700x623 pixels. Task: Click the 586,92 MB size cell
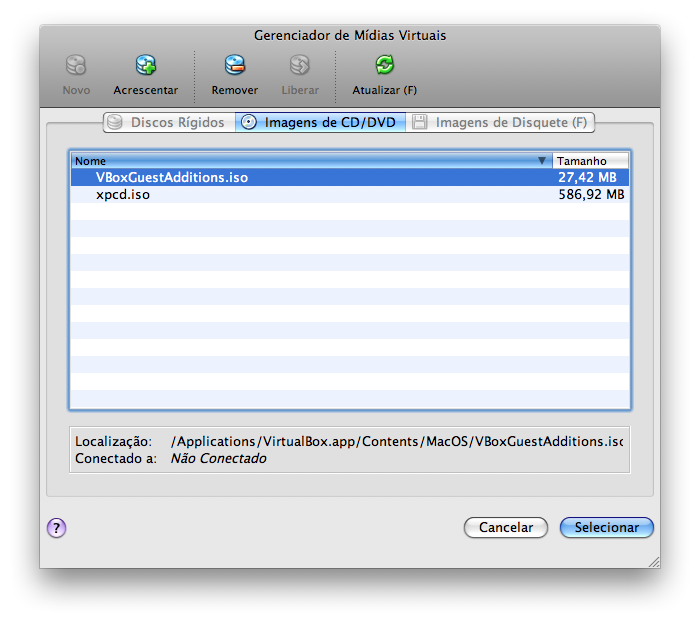(x=591, y=195)
